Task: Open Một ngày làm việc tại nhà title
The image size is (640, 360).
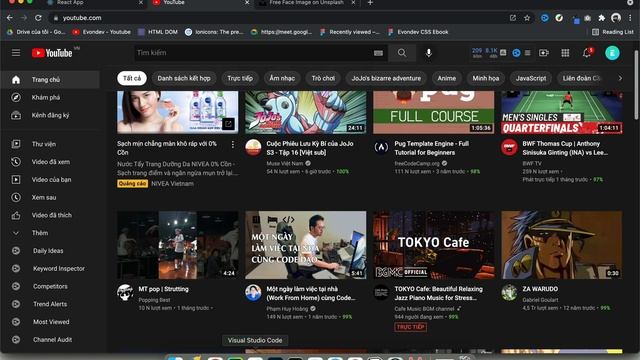Action: click(311, 293)
